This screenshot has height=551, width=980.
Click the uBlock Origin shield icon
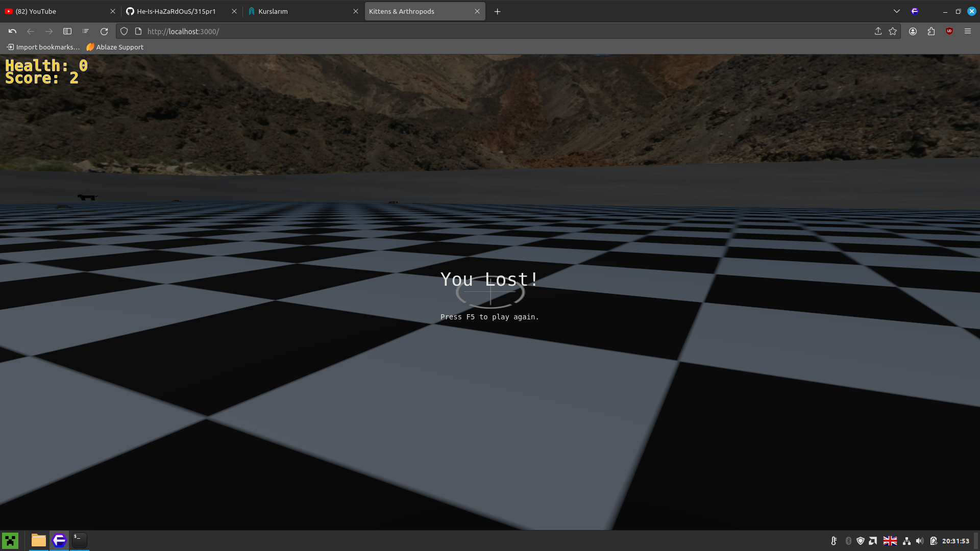pyautogui.click(x=949, y=32)
